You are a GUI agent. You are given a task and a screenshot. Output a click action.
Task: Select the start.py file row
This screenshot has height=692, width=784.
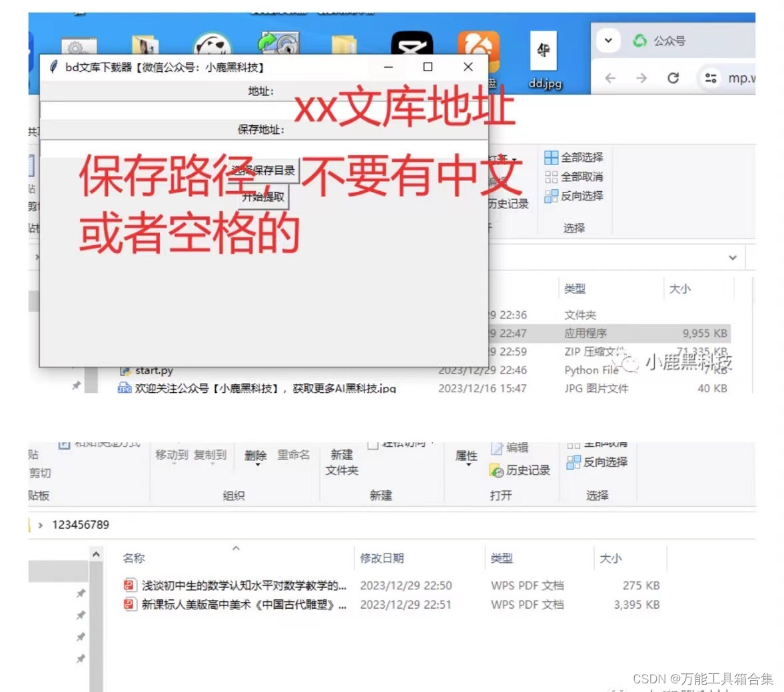(x=423, y=370)
